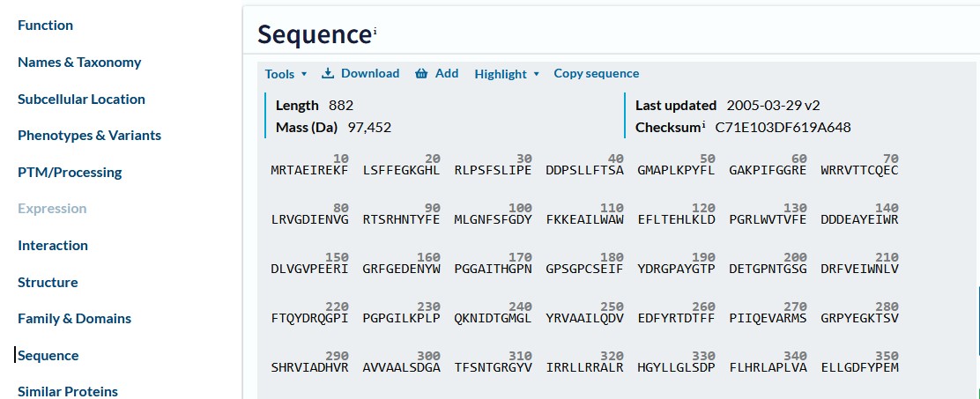Open Names & Taxonomy section
Viewport: 980px width, 399px height.
[79, 63]
